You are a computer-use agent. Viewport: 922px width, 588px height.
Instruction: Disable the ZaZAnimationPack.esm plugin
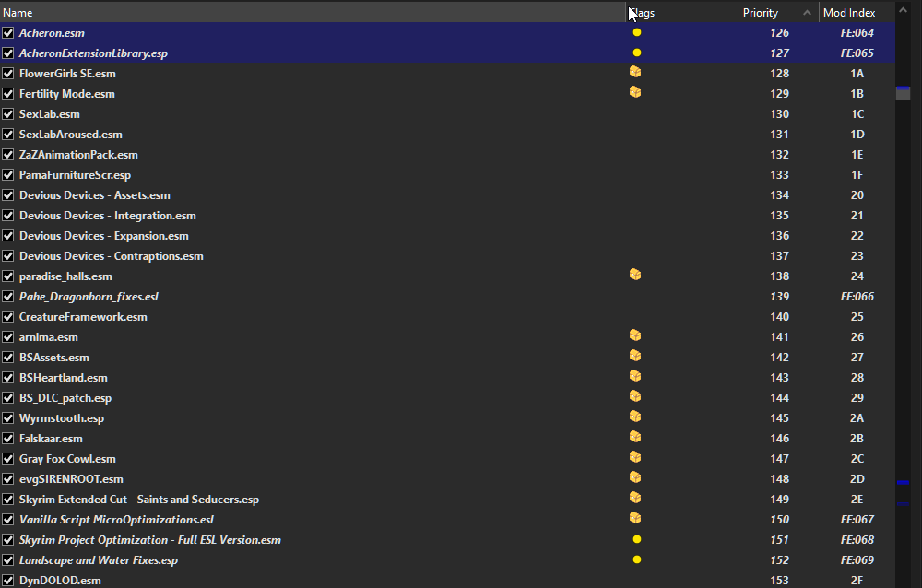pyautogui.click(x=7, y=155)
